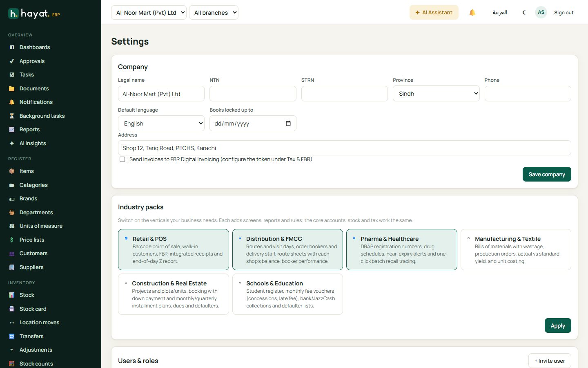Click the Sign out link

click(x=564, y=13)
